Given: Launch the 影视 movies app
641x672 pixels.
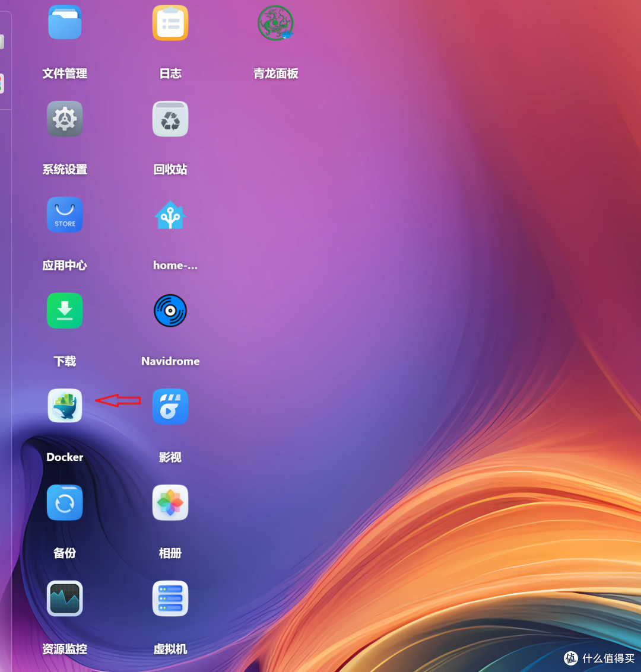Looking at the screenshot, I should click(x=170, y=406).
